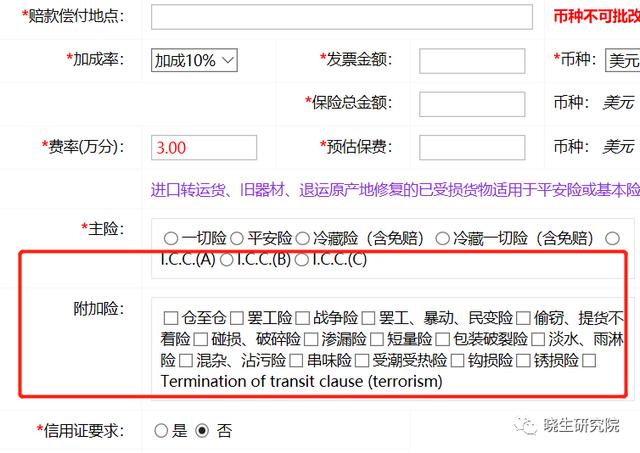Click the 保险总金额 input field
The width and height of the screenshot is (640, 453).
click(472, 104)
